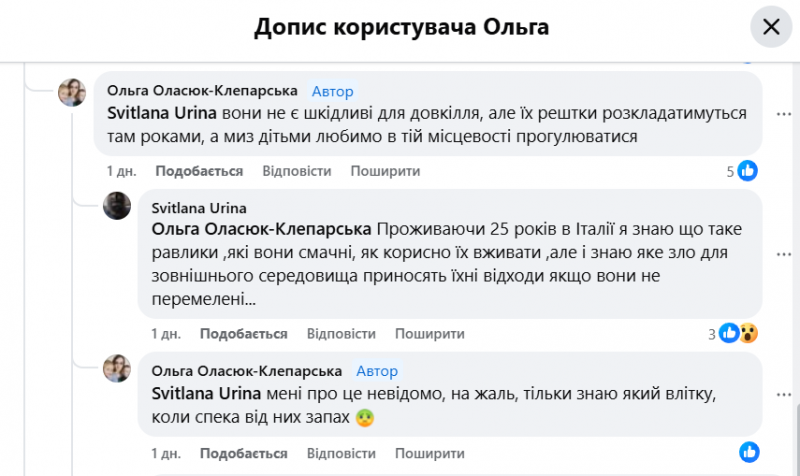800x476 pixels.
Task: Open Ольга Оласюк-Клепарська's name on first comment
Action: (202, 91)
